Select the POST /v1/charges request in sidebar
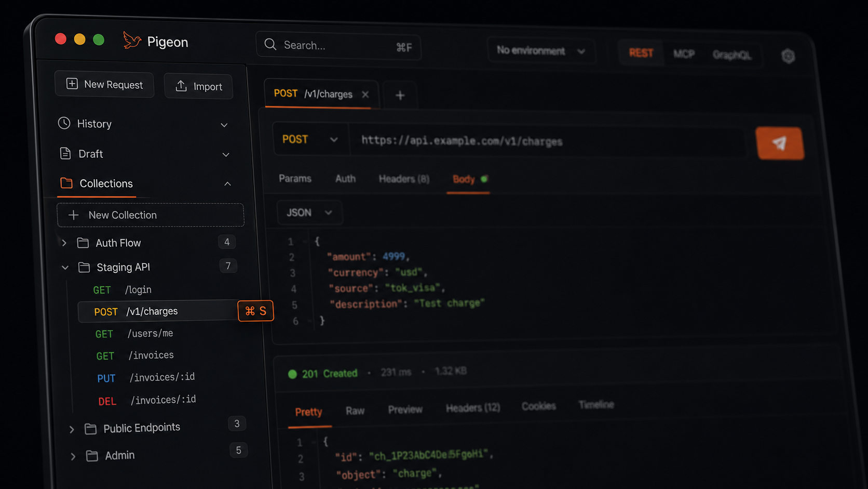868x489 pixels. click(x=158, y=311)
